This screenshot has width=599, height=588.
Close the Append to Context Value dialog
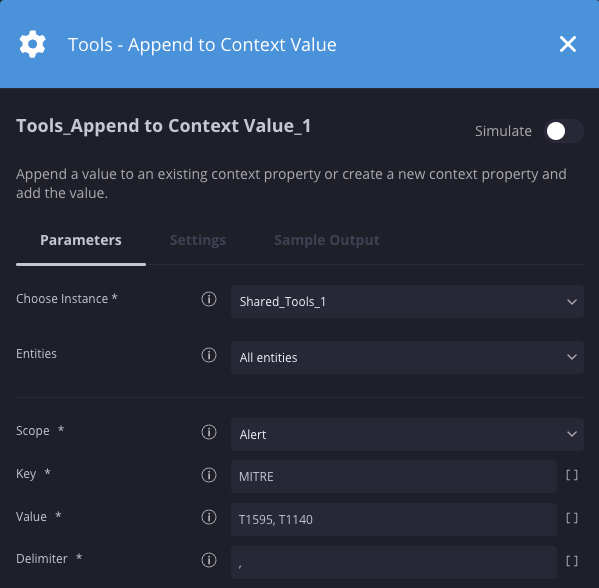(x=568, y=44)
